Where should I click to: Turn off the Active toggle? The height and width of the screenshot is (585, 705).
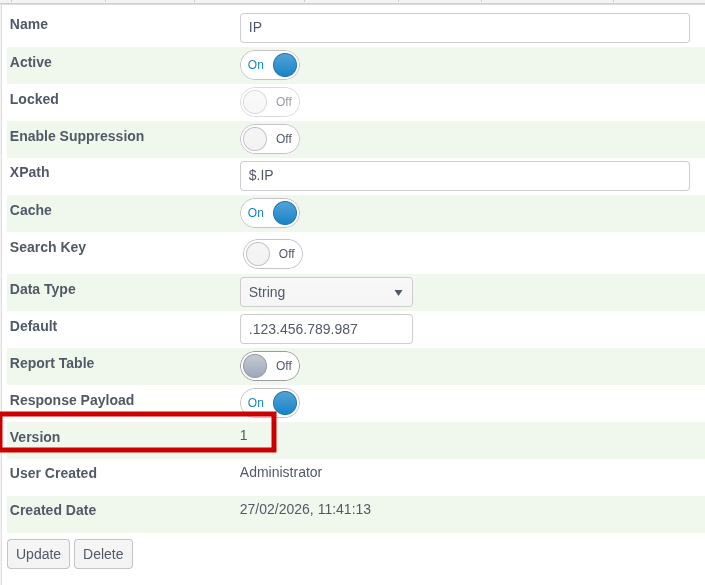click(270, 65)
